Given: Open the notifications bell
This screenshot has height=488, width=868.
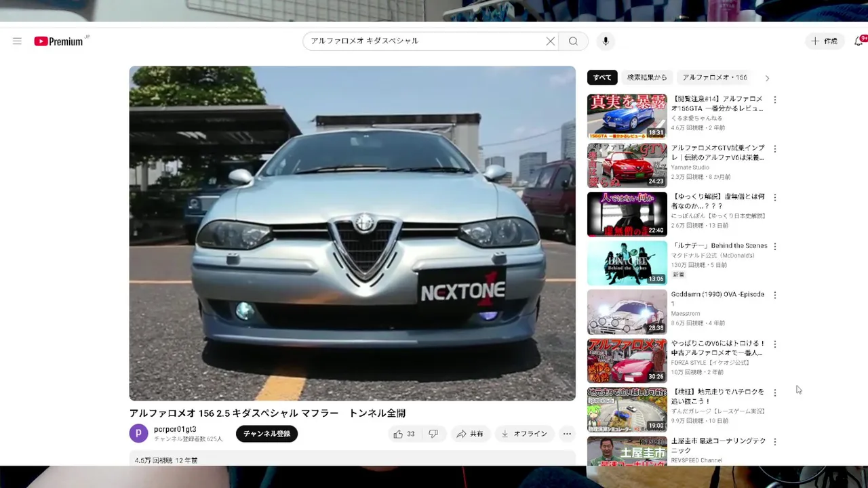Looking at the screenshot, I should click(859, 41).
